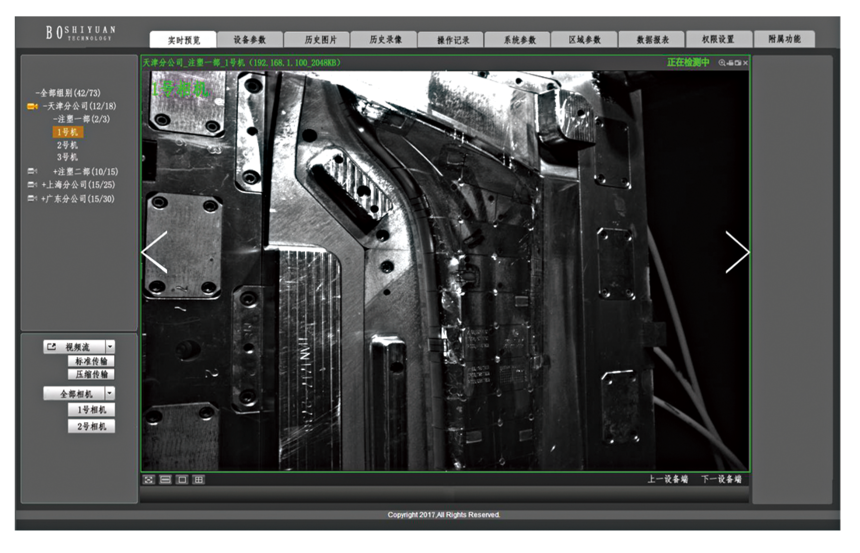The width and height of the screenshot is (860, 553).
Task: View the 数据报表 tab
Action: tap(652, 40)
